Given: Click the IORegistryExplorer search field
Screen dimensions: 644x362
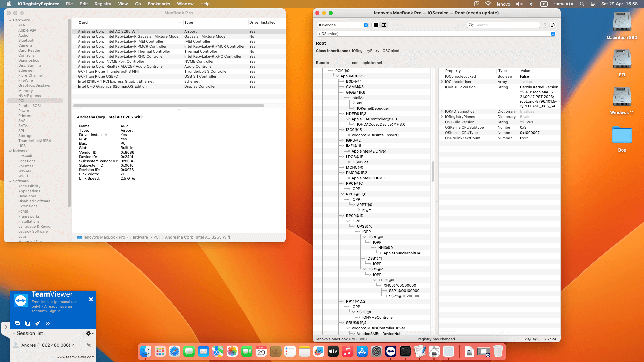Looking at the screenshot, I should click(503, 25).
